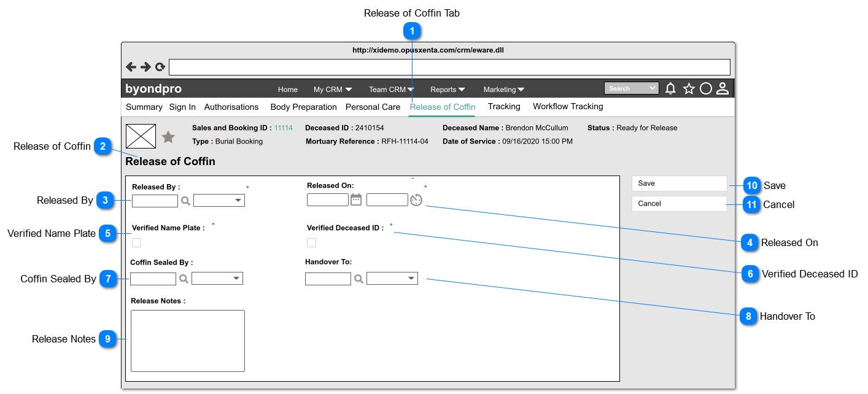Switch to the Authorisations tab

pos(231,107)
